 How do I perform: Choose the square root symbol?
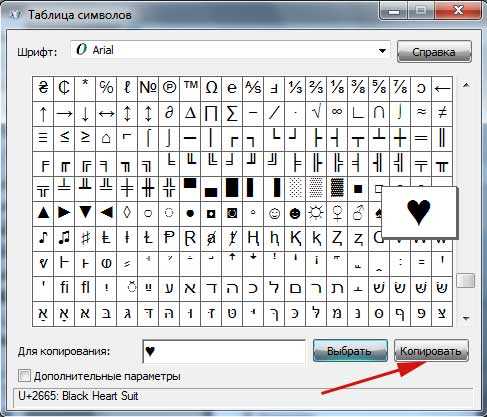pyautogui.click(x=316, y=114)
